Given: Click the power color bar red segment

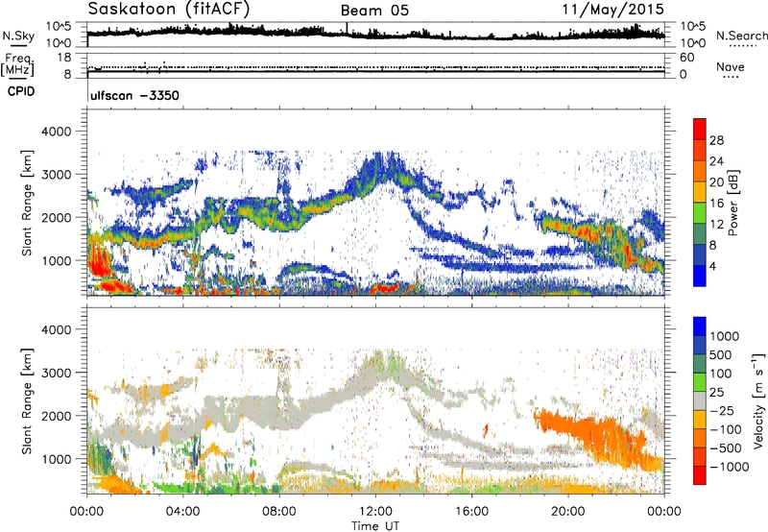Looking at the screenshot, I should [700, 129].
